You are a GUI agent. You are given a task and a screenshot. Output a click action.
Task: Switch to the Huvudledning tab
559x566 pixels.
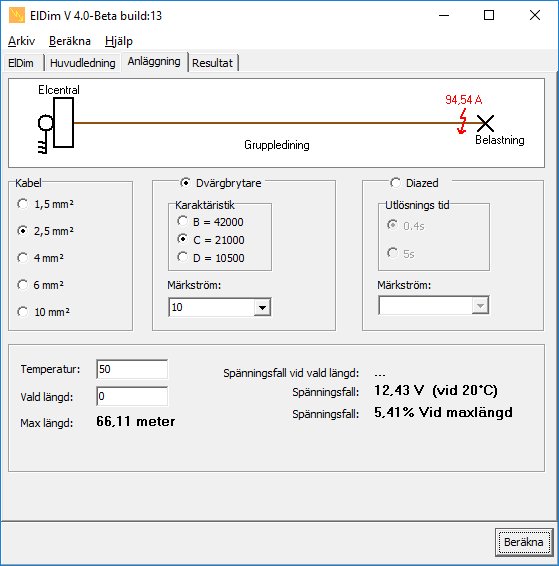point(83,63)
